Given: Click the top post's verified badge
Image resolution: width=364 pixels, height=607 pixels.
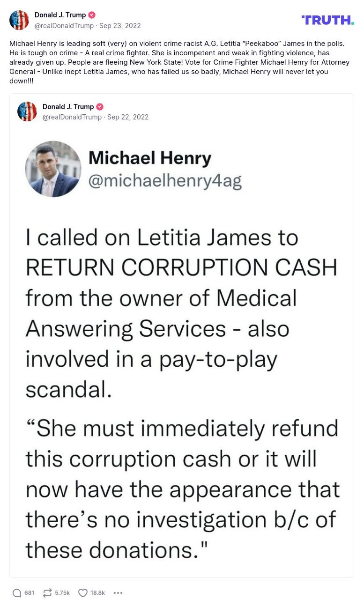Looking at the screenshot, I should (x=92, y=15).
